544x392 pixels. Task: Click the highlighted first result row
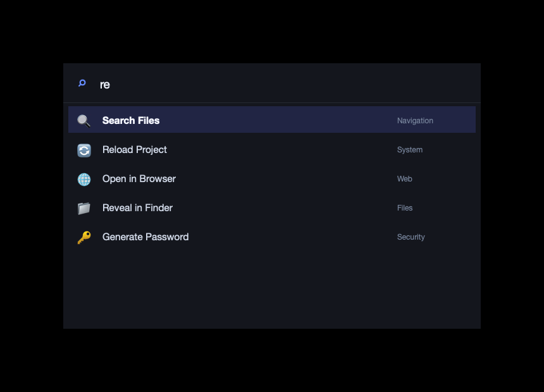coord(271,119)
